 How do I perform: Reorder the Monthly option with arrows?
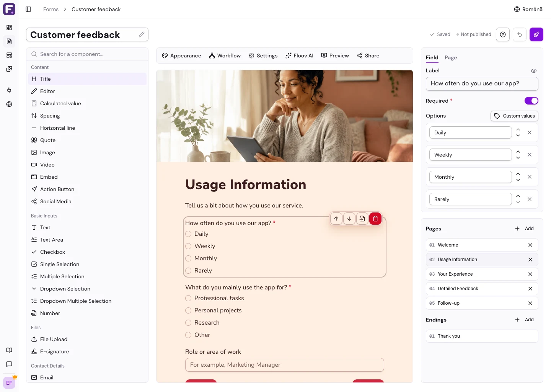[x=518, y=177]
